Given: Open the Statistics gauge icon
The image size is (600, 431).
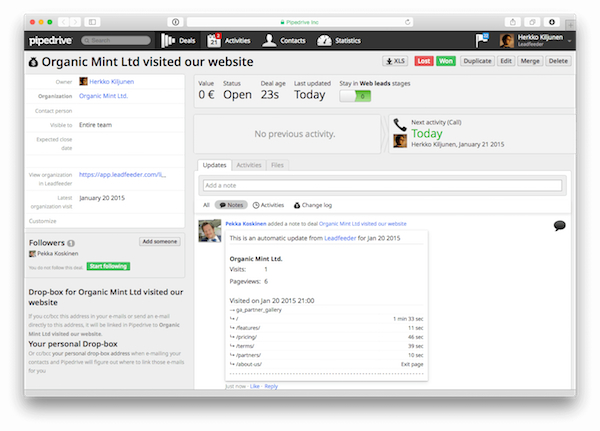Looking at the screenshot, I should point(324,41).
